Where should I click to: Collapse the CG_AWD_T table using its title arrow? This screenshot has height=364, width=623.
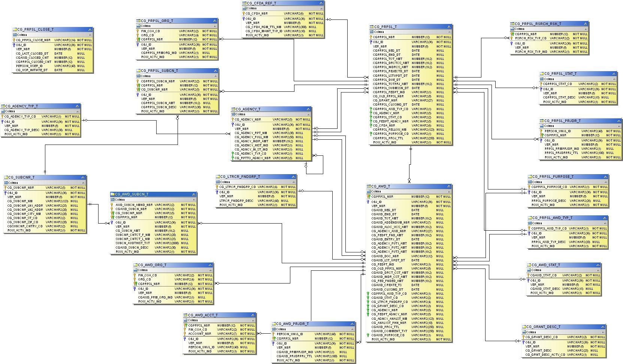(x=449, y=186)
